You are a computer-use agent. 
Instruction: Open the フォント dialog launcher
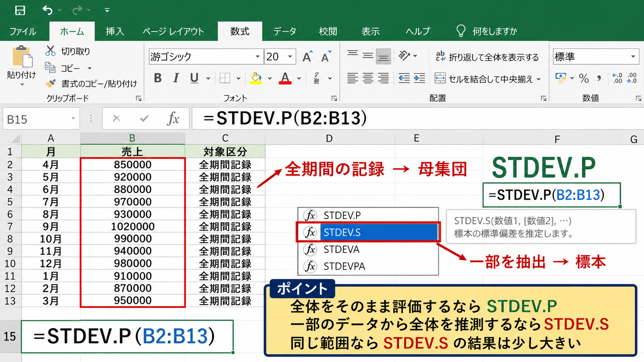334,99
